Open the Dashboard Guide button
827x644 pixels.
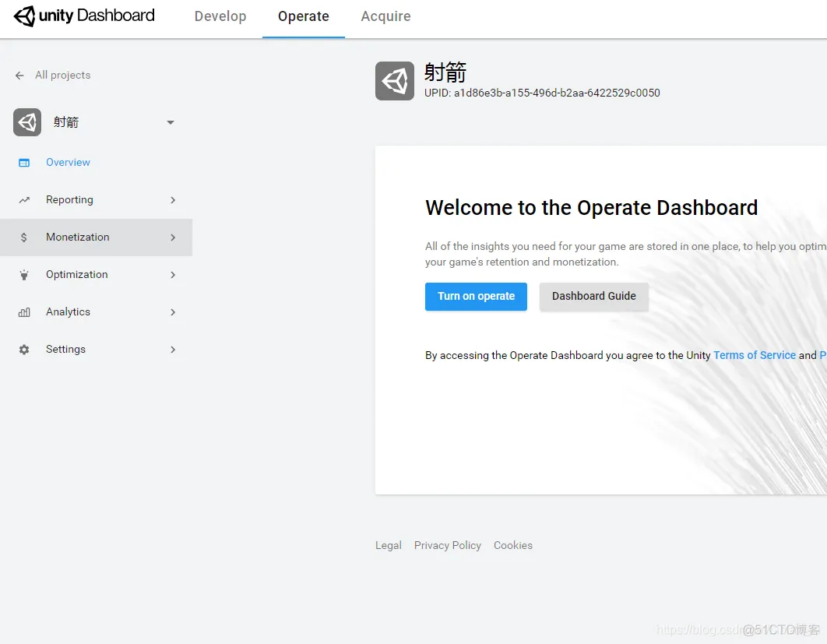[594, 297]
